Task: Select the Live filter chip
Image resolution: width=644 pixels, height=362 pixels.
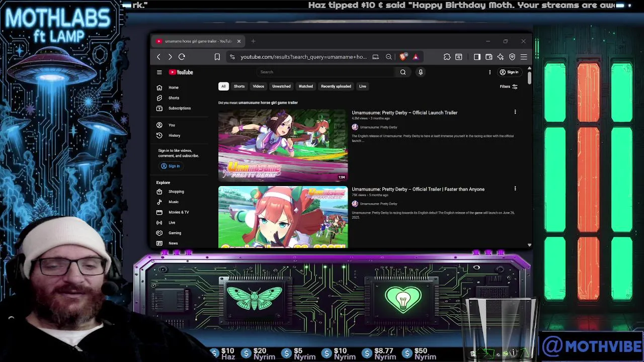Action: coord(362,86)
